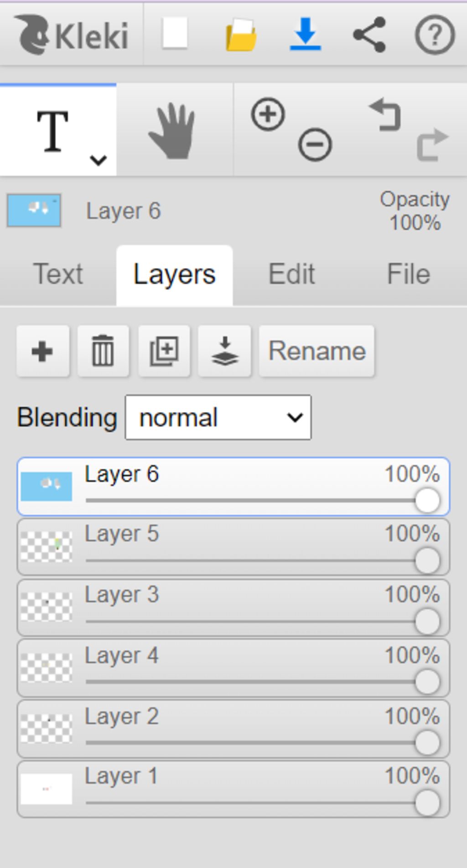Delete the layer using trash icon
467x868 pixels.
pyautogui.click(x=103, y=351)
